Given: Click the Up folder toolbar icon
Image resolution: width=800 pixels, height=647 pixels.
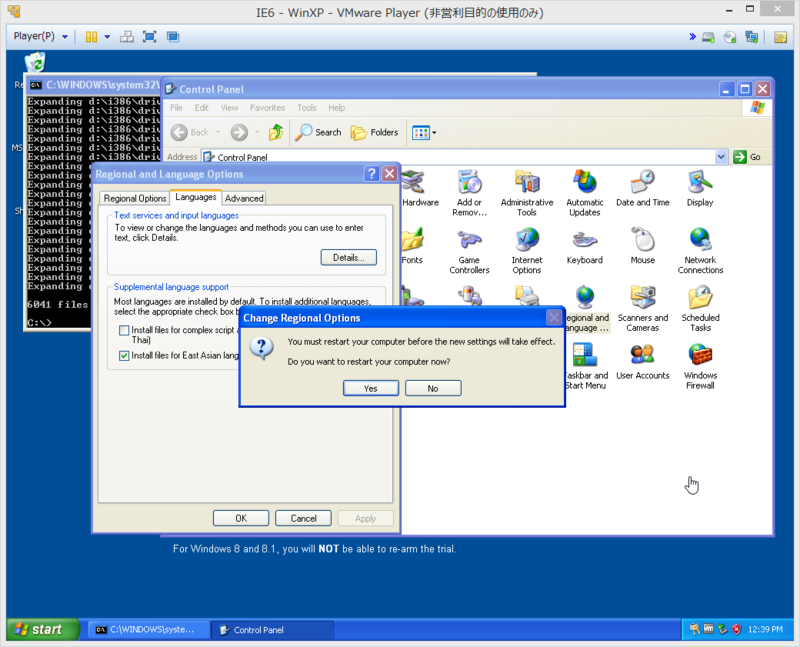Looking at the screenshot, I should 276,133.
